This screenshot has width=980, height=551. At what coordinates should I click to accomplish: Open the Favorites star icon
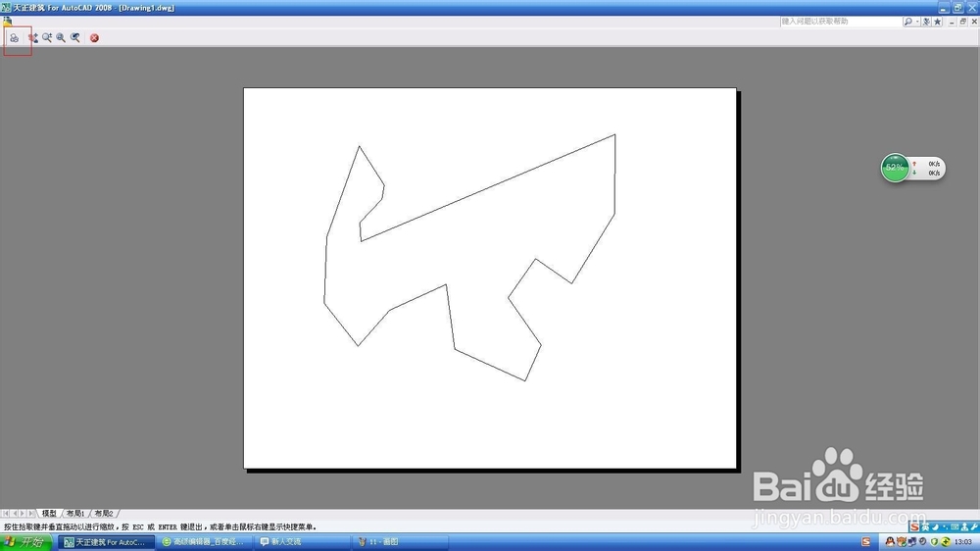click(937, 22)
